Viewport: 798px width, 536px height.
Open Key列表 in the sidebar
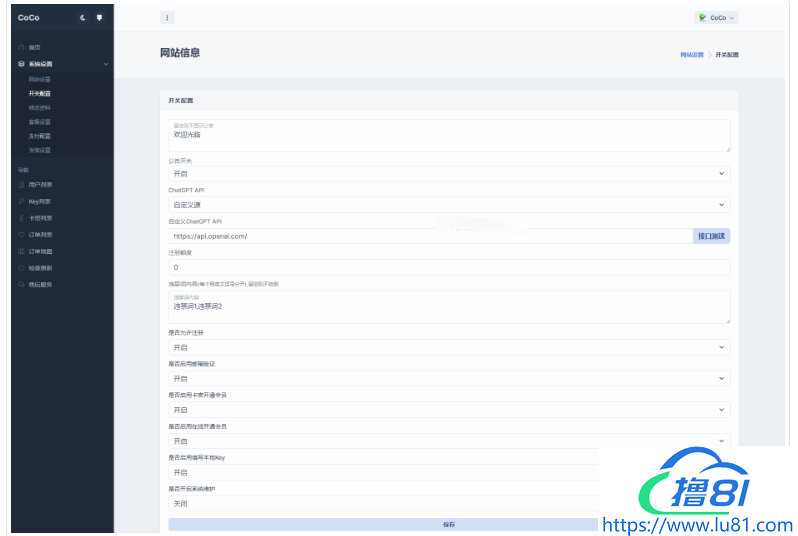pos(39,201)
